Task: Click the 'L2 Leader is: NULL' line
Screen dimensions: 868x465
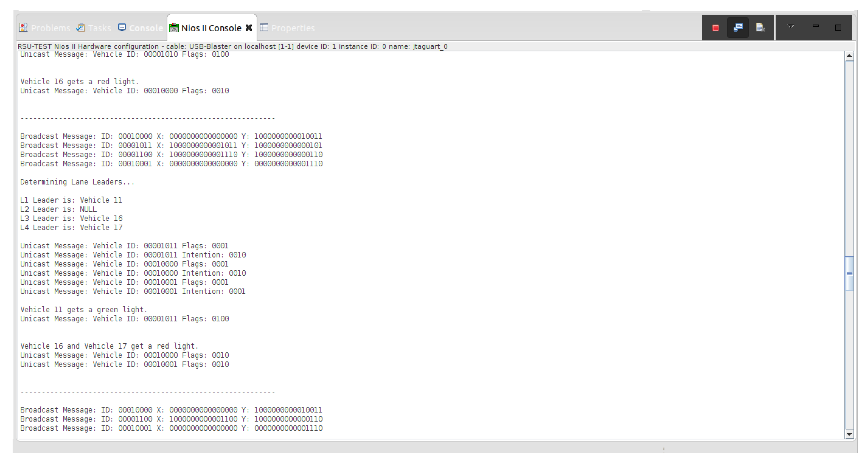Action: [58, 209]
